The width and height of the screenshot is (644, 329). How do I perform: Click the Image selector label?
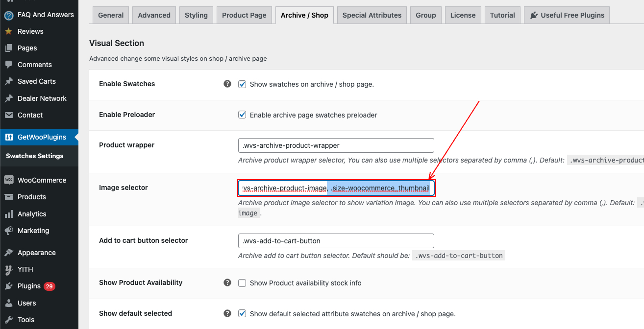point(124,188)
